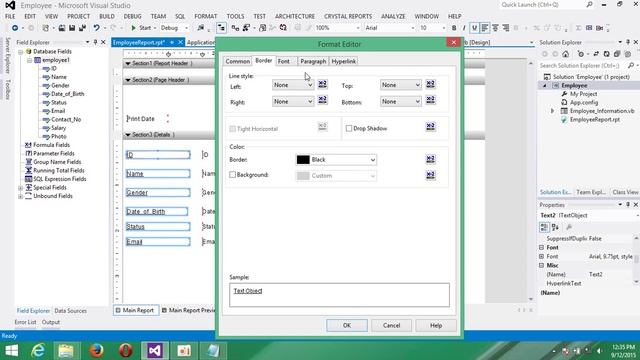Select EmployeeReport.rpt in Solution Explorer
Viewport: 640px width, 360px height.
point(595,119)
